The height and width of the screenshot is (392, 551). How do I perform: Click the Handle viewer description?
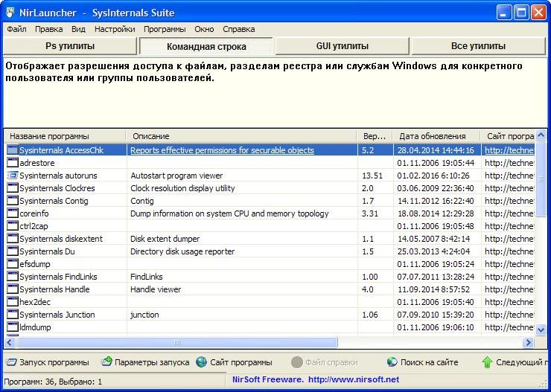pyautogui.click(x=156, y=289)
